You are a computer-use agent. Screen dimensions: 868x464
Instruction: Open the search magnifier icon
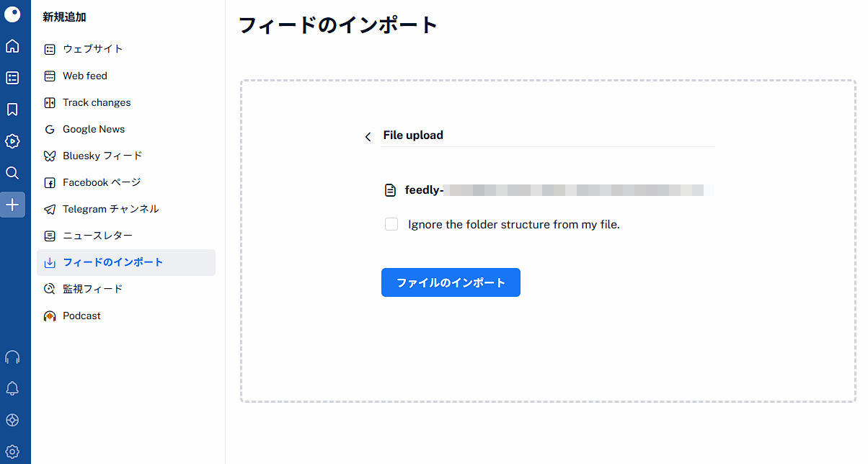click(x=12, y=173)
